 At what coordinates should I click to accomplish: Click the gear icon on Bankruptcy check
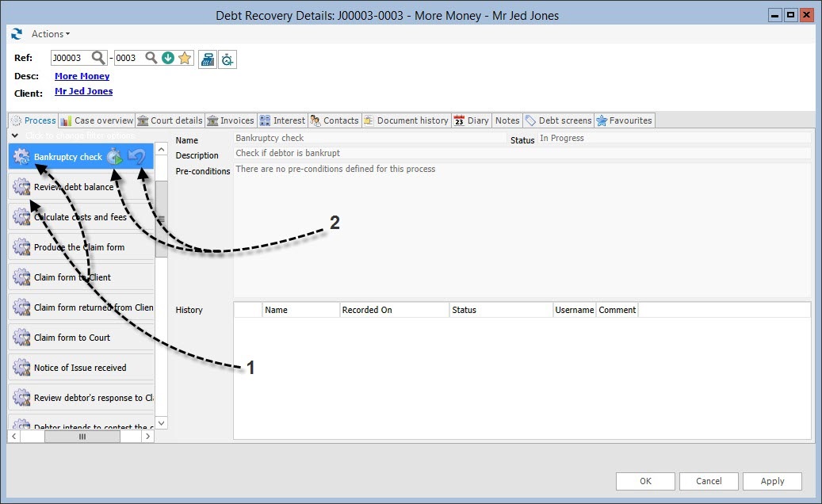[x=21, y=157]
